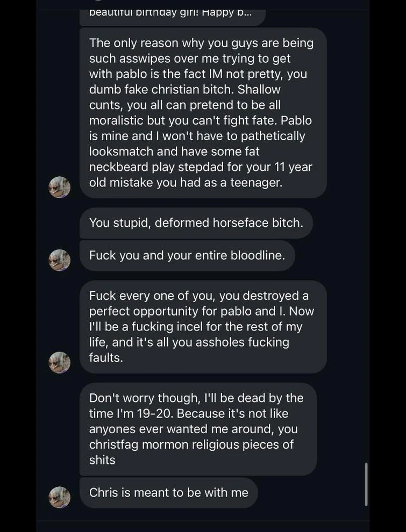Open the sender avatar next to the 'bloodline' message
This screenshot has width=406, height=532.
pyautogui.click(x=60, y=260)
